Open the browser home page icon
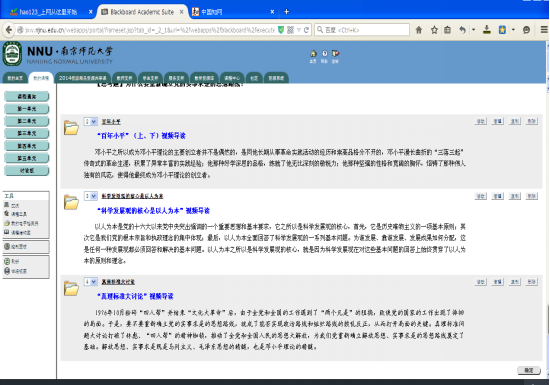 419,30
